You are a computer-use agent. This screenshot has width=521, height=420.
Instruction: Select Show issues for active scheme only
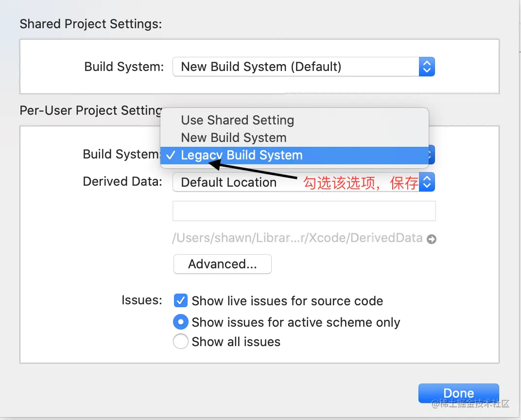point(181,322)
